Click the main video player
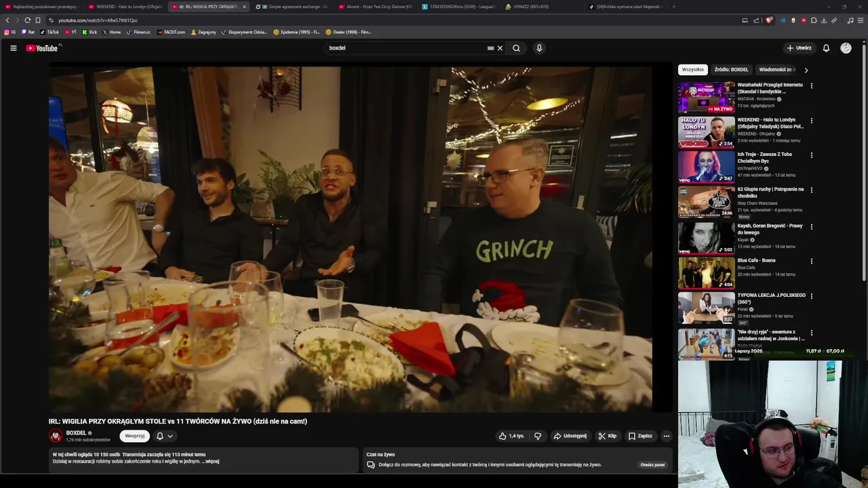The height and width of the screenshot is (488, 868). tap(351, 239)
